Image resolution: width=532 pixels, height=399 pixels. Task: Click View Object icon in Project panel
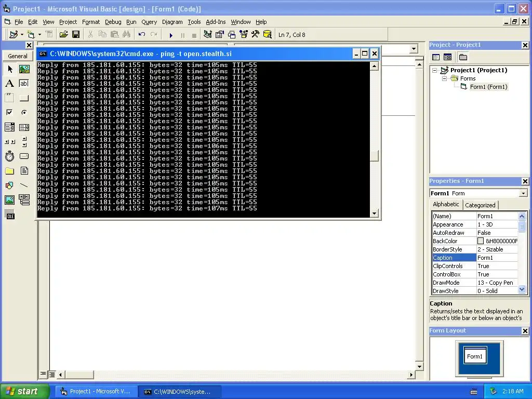coord(447,57)
